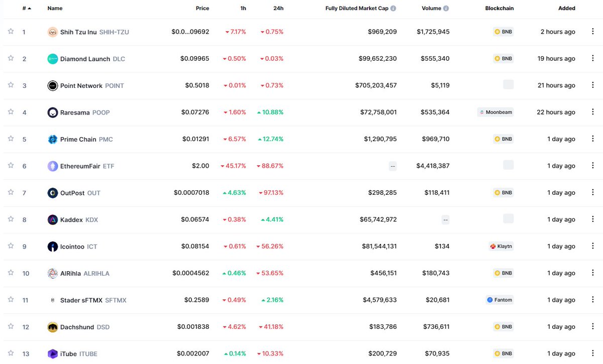Open the iTube ITUBE coin page

pos(79,354)
